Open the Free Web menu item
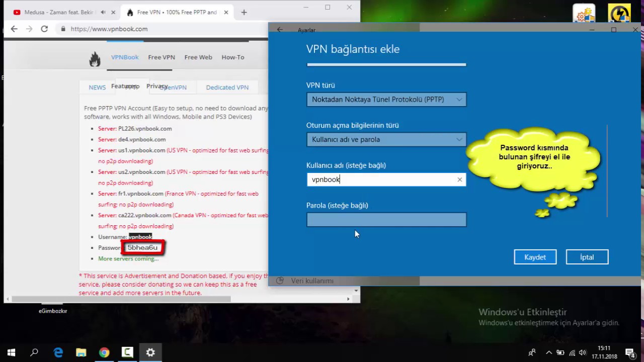 [198, 57]
